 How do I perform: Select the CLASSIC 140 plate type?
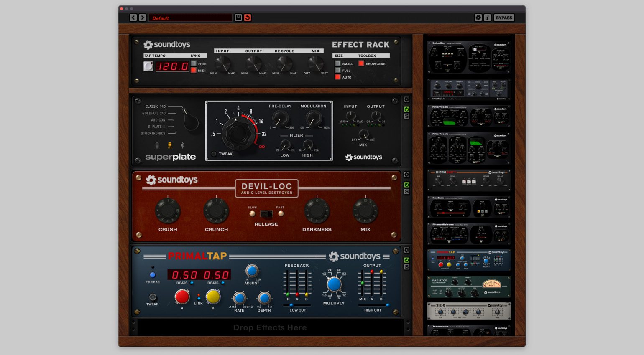tap(156, 106)
